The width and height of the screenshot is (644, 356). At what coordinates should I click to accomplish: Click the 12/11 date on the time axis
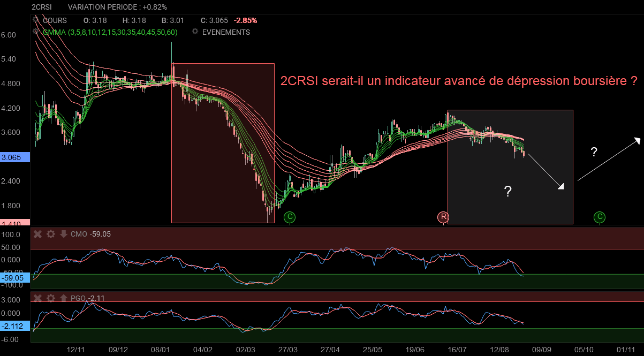click(76, 349)
